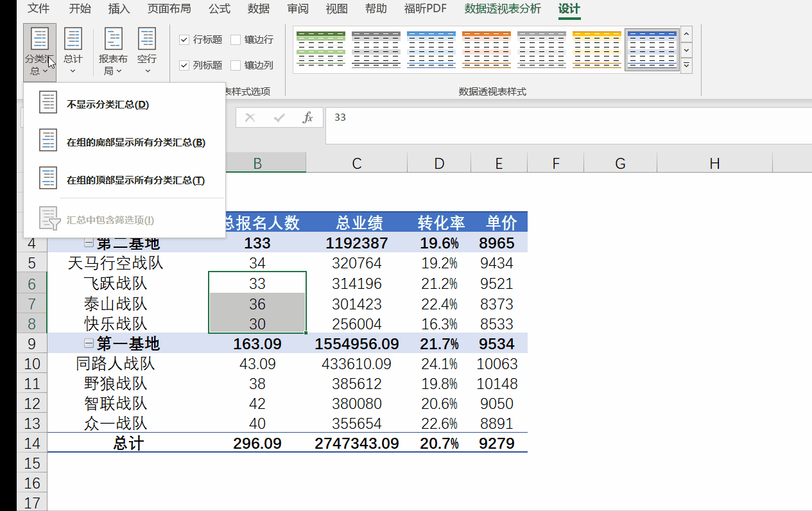Viewport: 812px width, 511px height.
Task: Apply the green pivot table style
Action: pyautogui.click(x=321, y=49)
